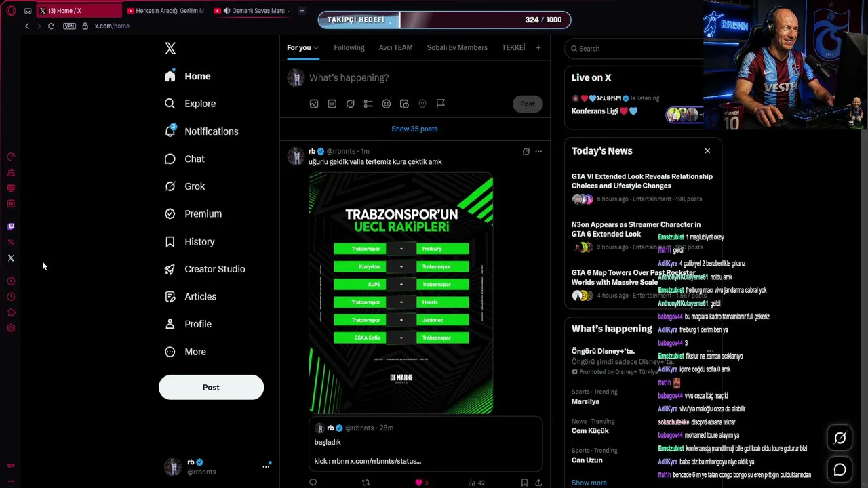The height and width of the screenshot is (488, 868).
Task: Click the flag icon in composer toolbar
Action: (x=441, y=104)
